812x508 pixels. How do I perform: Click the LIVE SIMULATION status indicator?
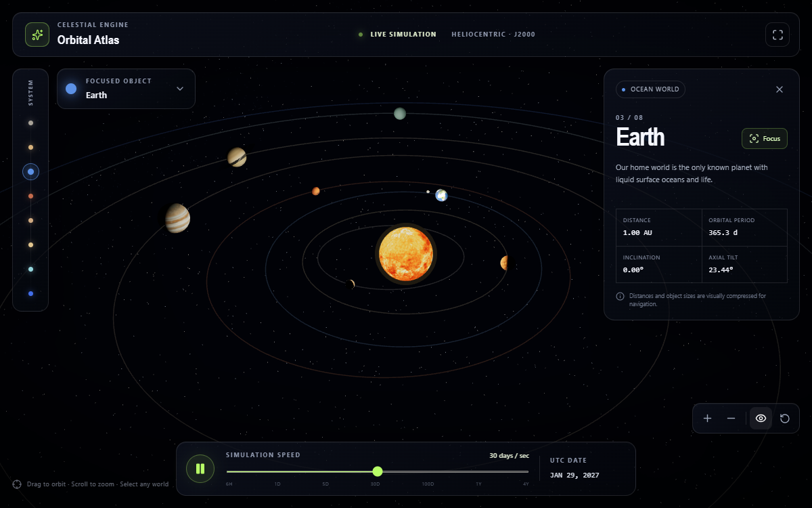398,35
